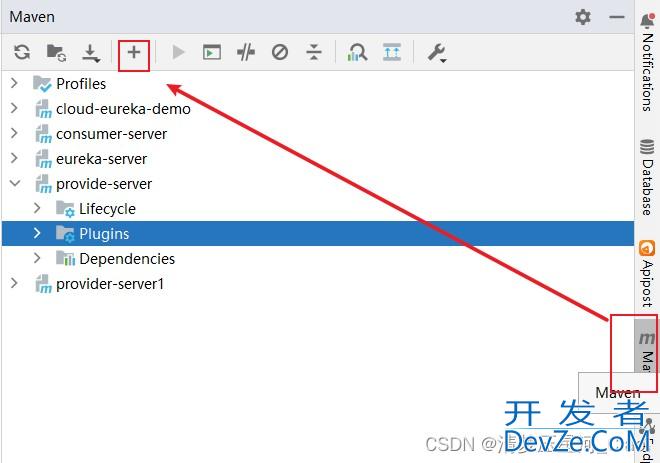Select the Dependencies node
This screenshot has height=463, width=660.
pos(127,259)
